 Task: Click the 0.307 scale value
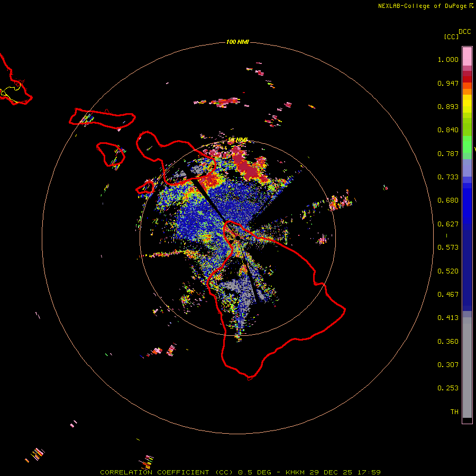click(448, 365)
